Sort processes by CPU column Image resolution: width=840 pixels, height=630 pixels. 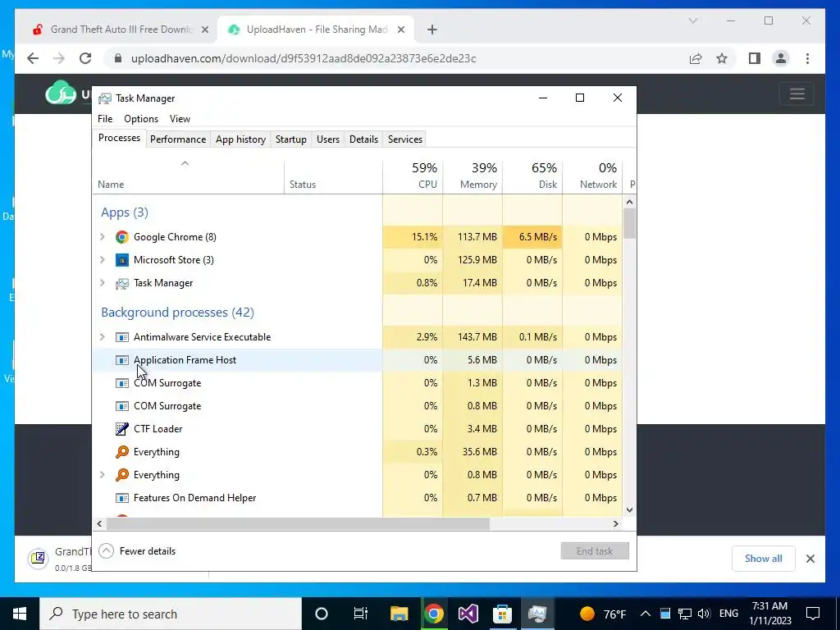pyautogui.click(x=413, y=176)
